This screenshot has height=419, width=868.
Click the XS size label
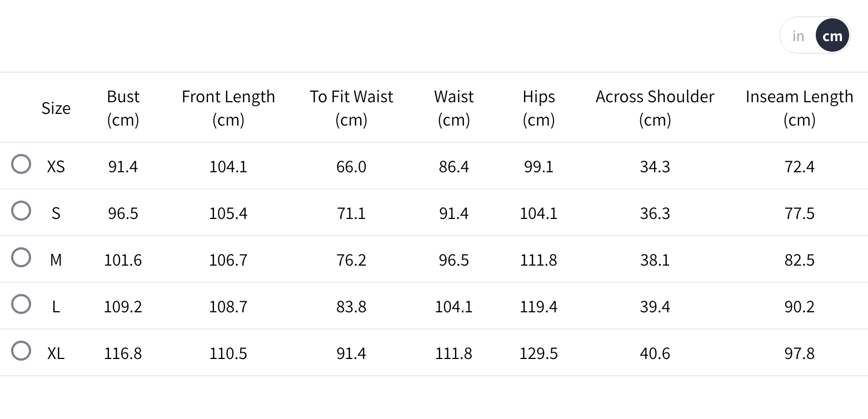pos(56,167)
